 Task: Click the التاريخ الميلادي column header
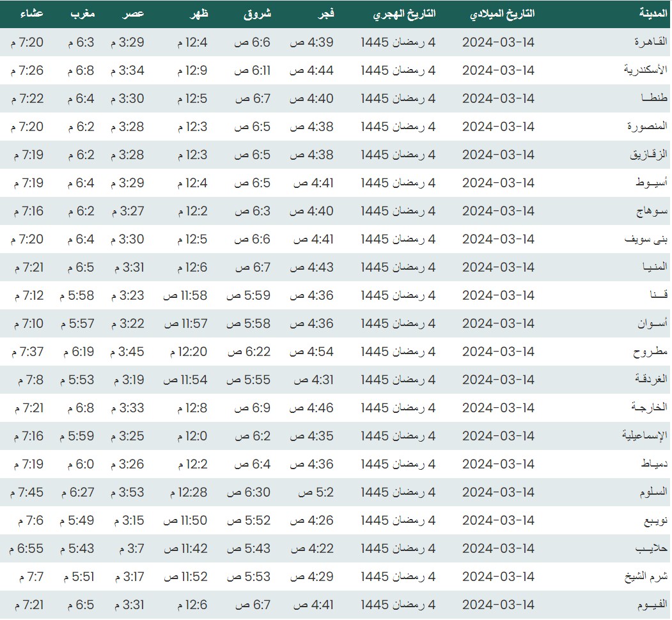[502, 14]
